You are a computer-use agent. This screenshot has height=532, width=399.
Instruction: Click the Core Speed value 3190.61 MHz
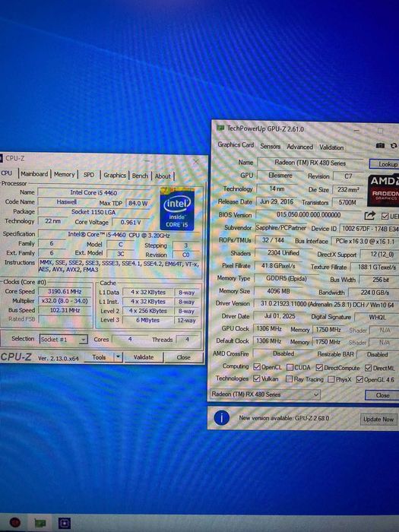[65, 291]
